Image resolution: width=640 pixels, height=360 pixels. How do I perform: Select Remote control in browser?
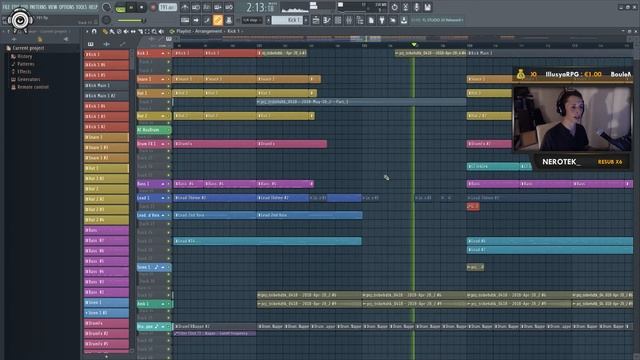[30, 87]
